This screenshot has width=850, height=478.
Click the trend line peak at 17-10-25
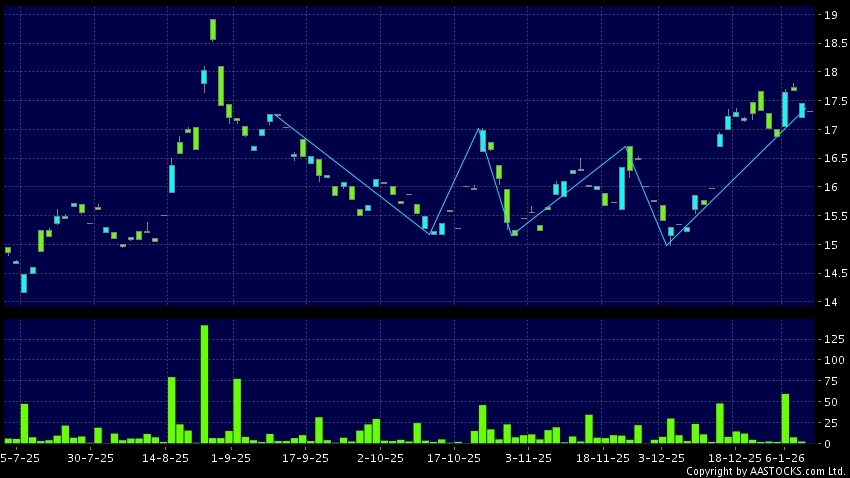pos(480,129)
